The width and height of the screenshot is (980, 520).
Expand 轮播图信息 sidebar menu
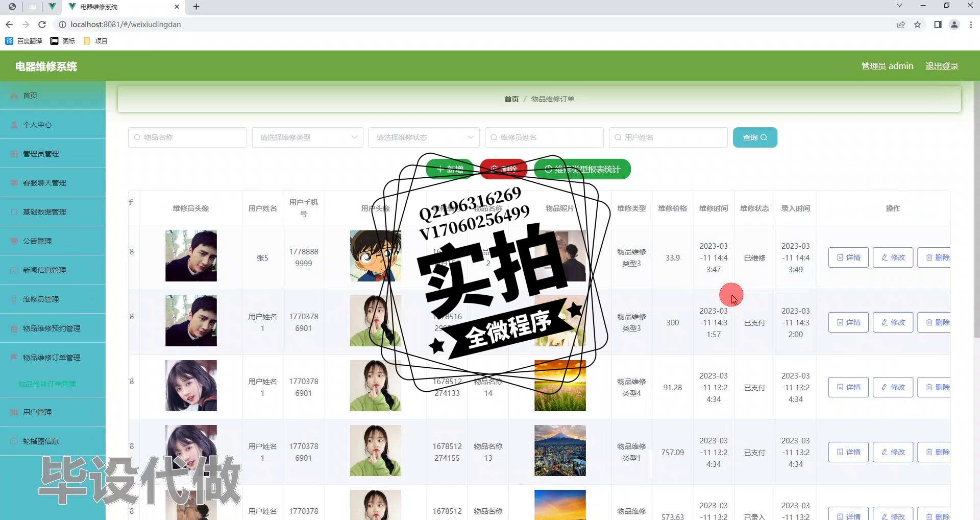(53, 441)
